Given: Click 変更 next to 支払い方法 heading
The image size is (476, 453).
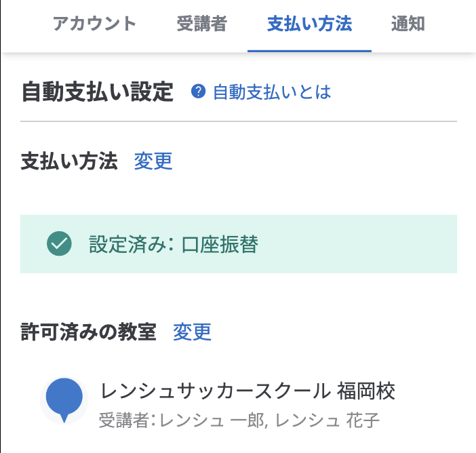Looking at the screenshot, I should coord(153,161).
